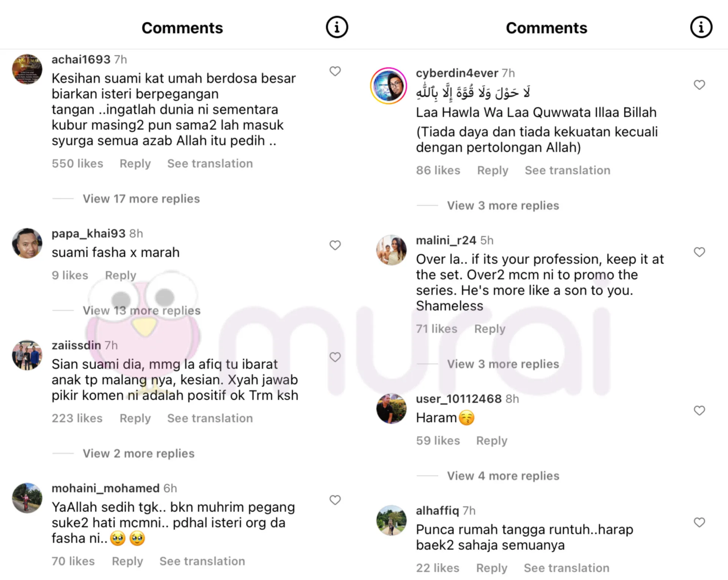The width and height of the screenshot is (728, 580).
Task: Open cyberdin4ever's profile picture
Action: pyautogui.click(x=388, y=86)
